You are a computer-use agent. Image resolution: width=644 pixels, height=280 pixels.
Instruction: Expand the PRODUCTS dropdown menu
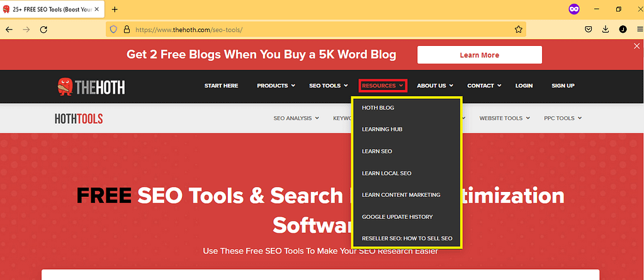[276, 86]
